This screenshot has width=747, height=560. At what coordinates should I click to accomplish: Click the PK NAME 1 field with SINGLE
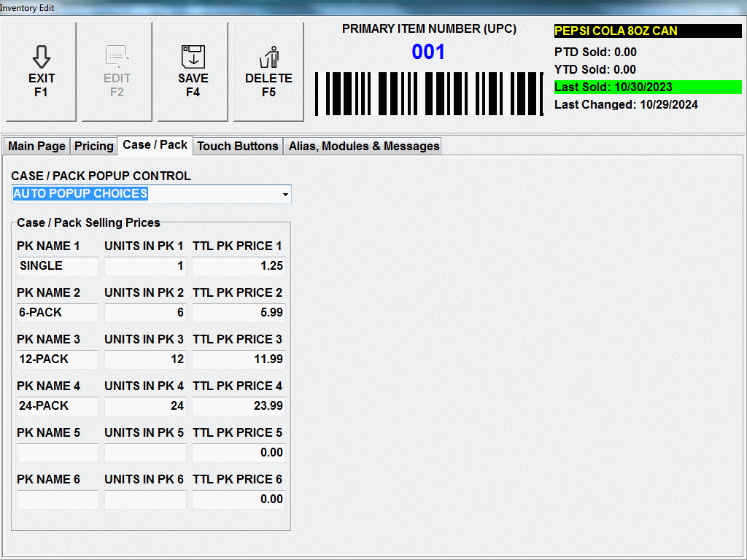pyautogui.click(x=58, y=266)
